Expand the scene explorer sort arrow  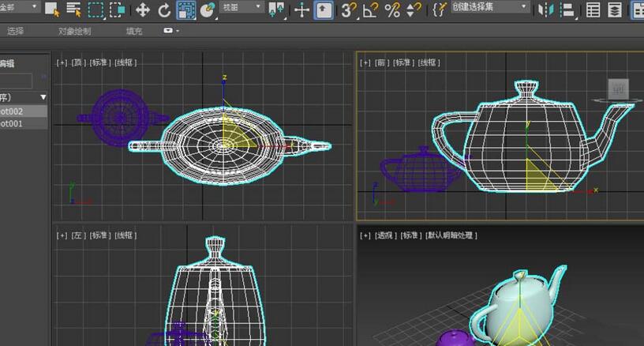point(43,97)
